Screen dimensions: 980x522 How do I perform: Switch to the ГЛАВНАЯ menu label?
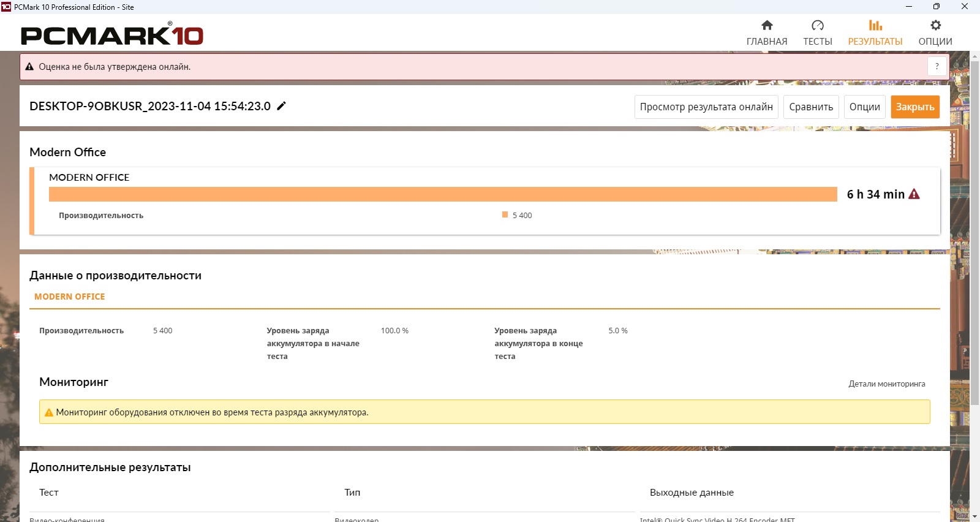click(x=767, y=42)
